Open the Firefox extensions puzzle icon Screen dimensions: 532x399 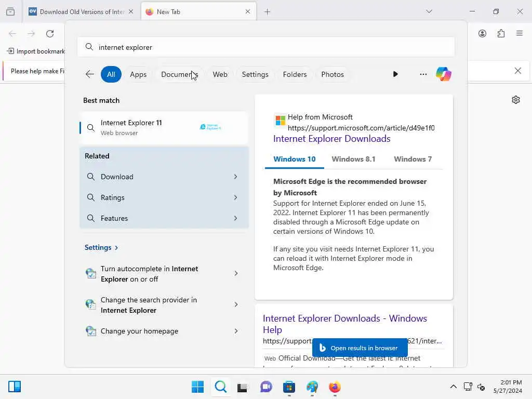tap(501, 33)
